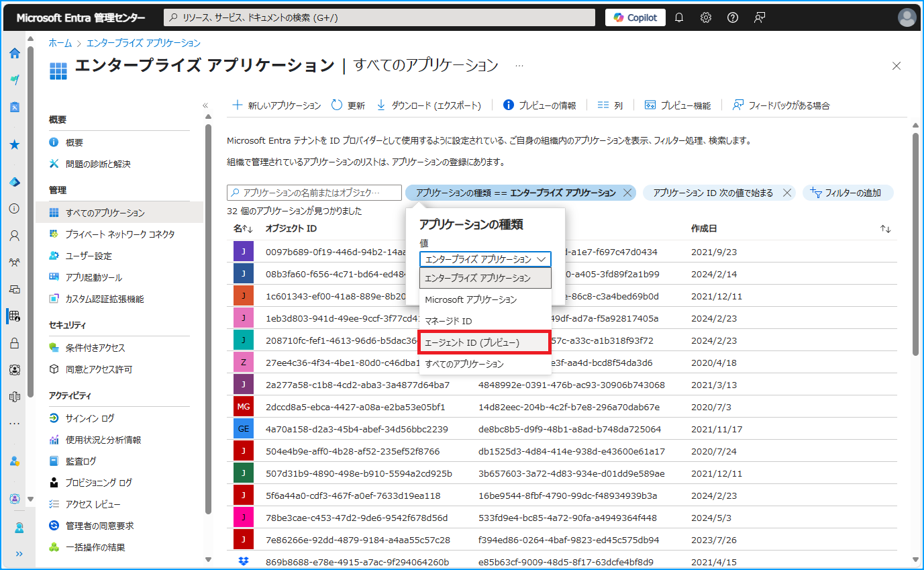Click the エンタープライズ アプリケーション breadcrumb
Screen dimensions: 924x570
click(144, 43)
